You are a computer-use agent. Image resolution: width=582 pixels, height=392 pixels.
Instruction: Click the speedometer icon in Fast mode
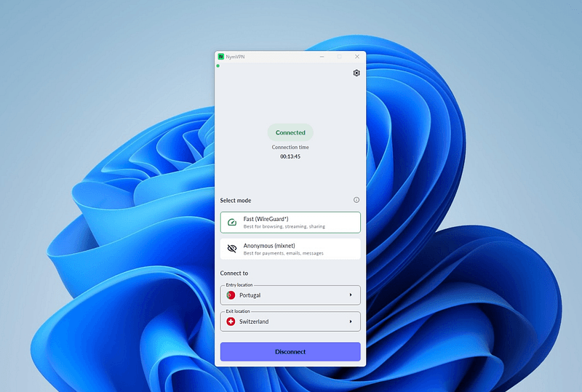232,223
